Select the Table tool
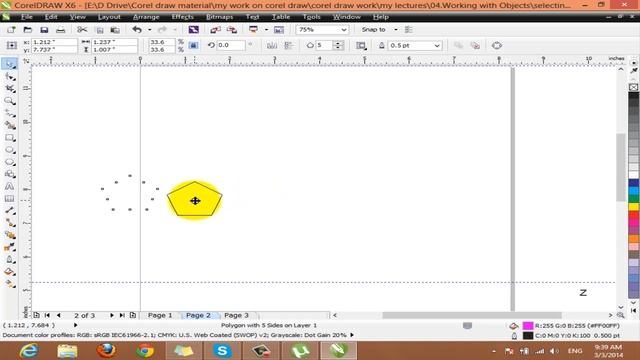The image size is (640, 360). 9,198
